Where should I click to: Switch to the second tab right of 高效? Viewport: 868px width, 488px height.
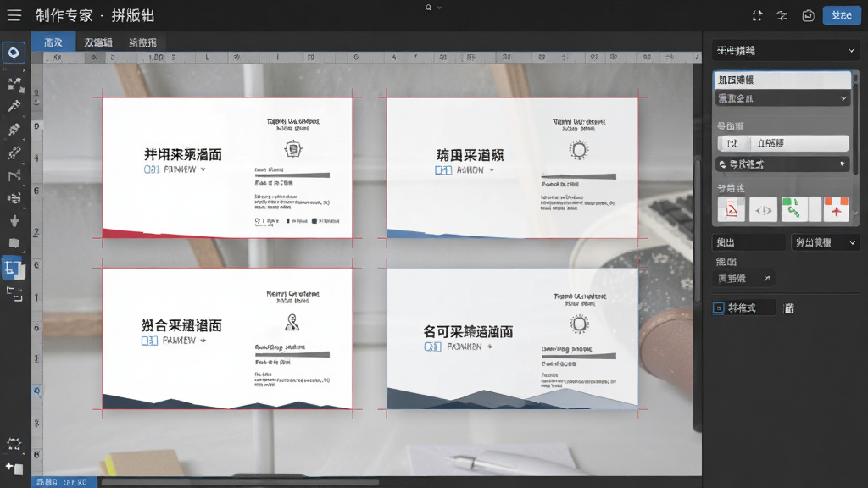(x=98, y=42)
